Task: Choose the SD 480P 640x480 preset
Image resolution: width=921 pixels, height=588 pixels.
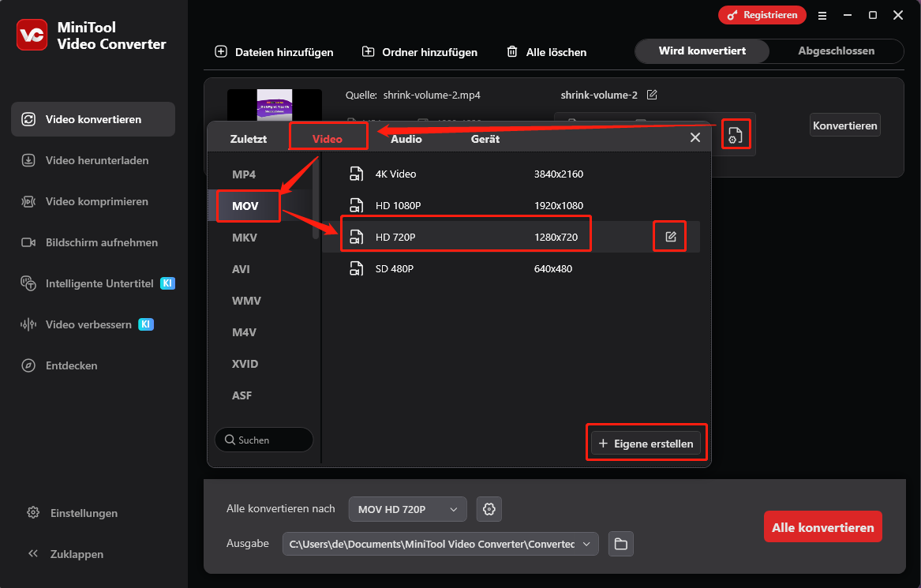Action: point(511,268)
